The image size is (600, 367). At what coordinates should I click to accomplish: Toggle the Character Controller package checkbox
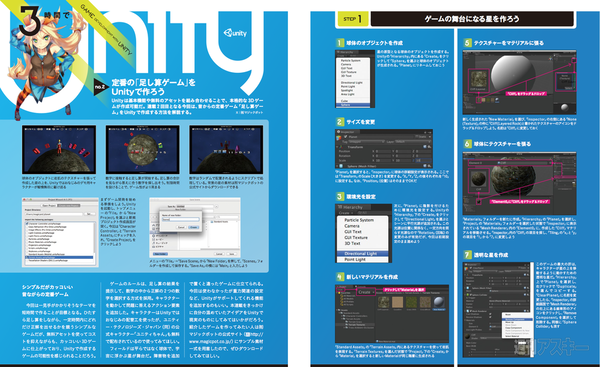coord(27,223)
